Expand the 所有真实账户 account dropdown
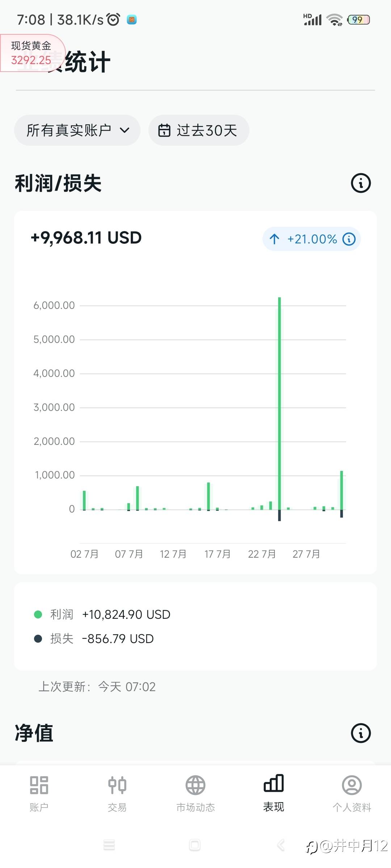391x868 pixels. (x=77, y=130)
